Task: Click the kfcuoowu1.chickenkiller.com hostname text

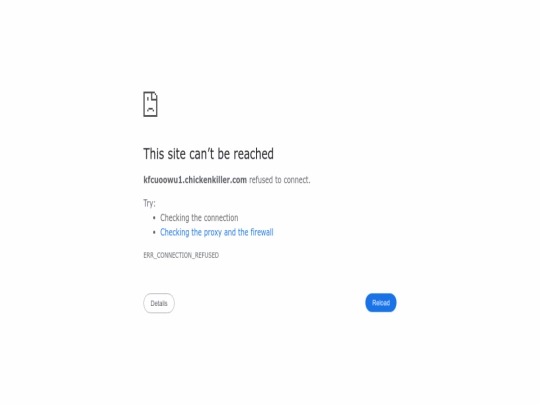Action: [x=195, y=180]
